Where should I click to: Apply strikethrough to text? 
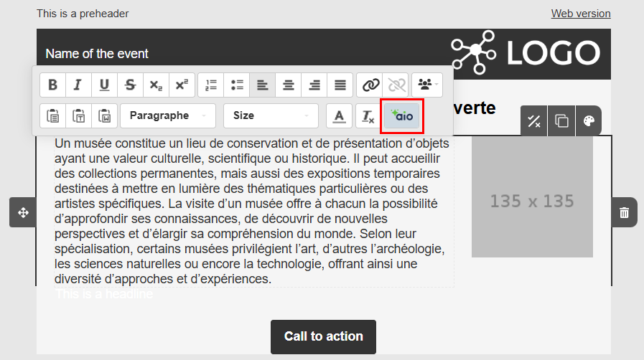click(x=130, y=85)
